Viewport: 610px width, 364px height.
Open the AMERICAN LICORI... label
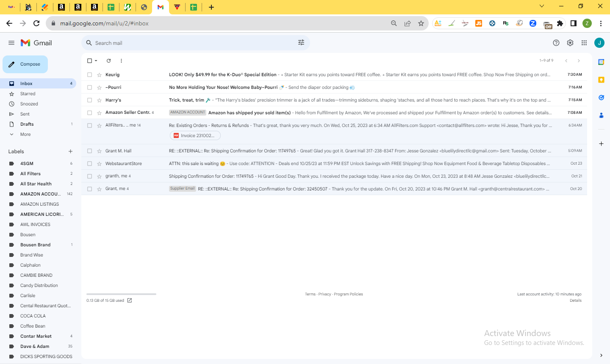click(x=38, y=214)
